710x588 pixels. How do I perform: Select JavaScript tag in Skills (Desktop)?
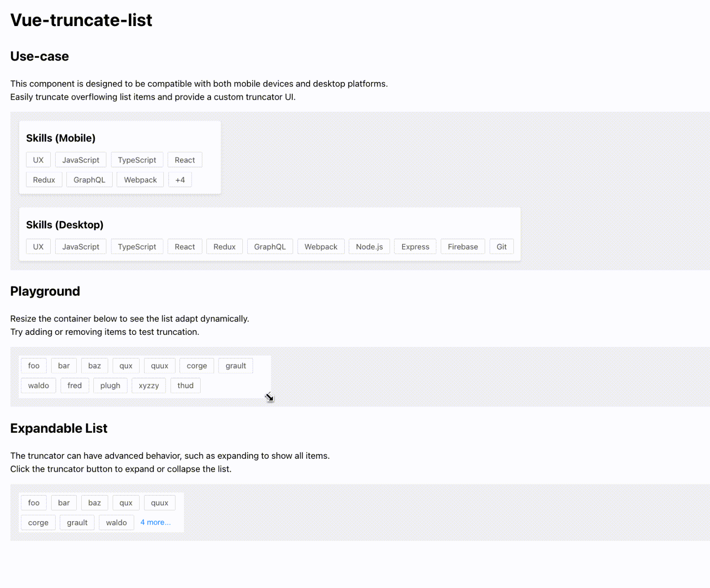click(81, 246)
